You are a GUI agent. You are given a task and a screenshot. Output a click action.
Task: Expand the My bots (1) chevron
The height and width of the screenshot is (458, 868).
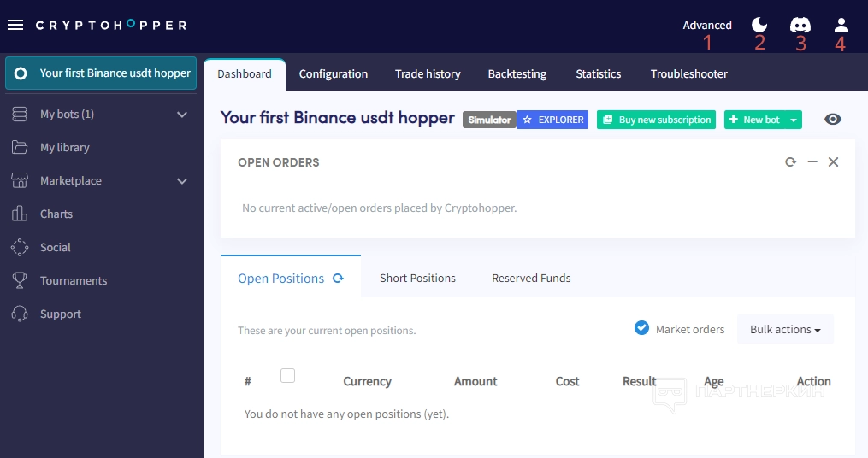click(x=182, y=114)
